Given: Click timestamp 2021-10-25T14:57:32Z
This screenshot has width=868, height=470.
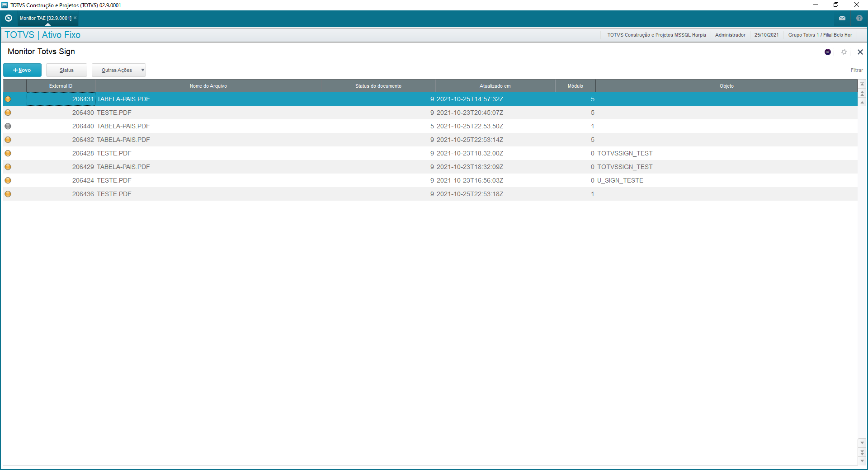Looking at the screenshot, I should pyautogui.click(x=470, y=99).
